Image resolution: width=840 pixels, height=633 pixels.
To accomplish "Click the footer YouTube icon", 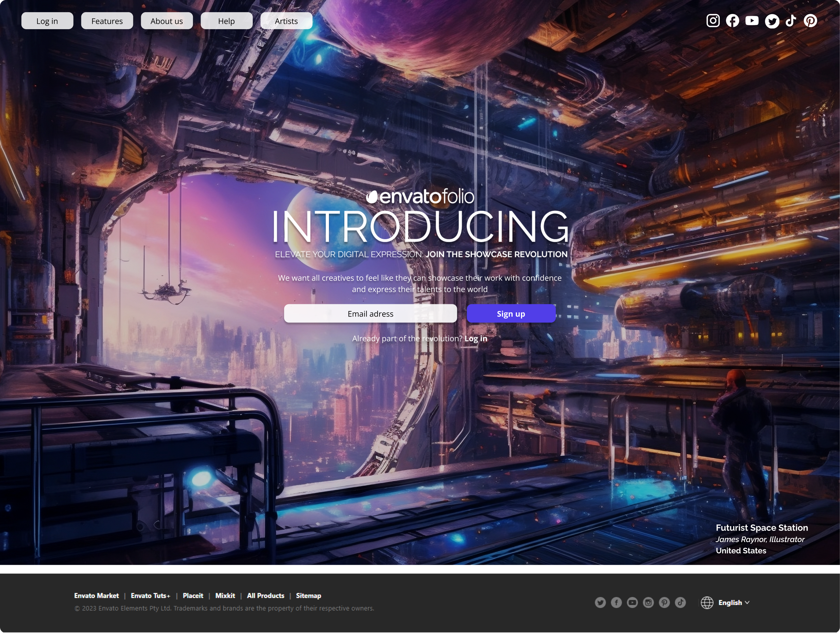I will click(632, 602).
